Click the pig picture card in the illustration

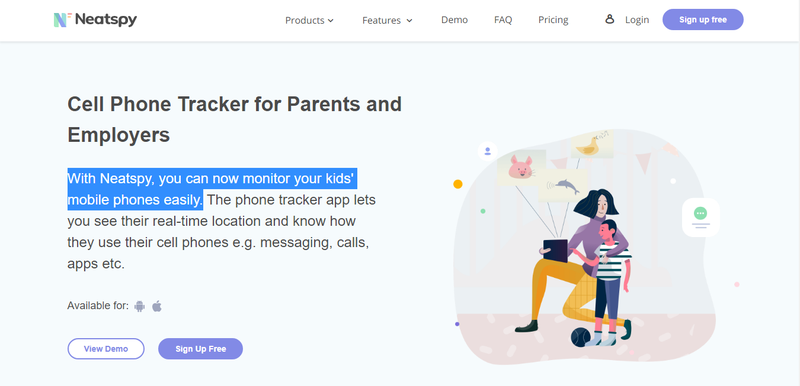pos(521,168)
